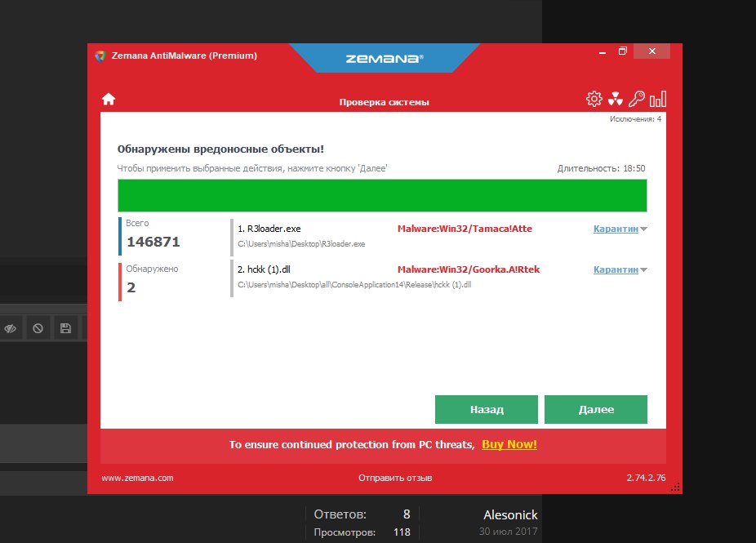Viewport: 756px width, 543px height.
Task: Click version number 2.74.2.76
Action: pos(646,478)
